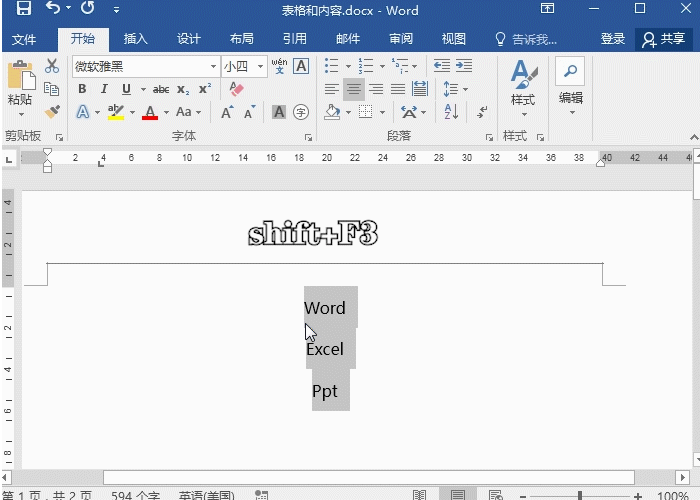This screenshot has height=500, width=700.
Task: Increase font size with large A
Action: point(227,112)
